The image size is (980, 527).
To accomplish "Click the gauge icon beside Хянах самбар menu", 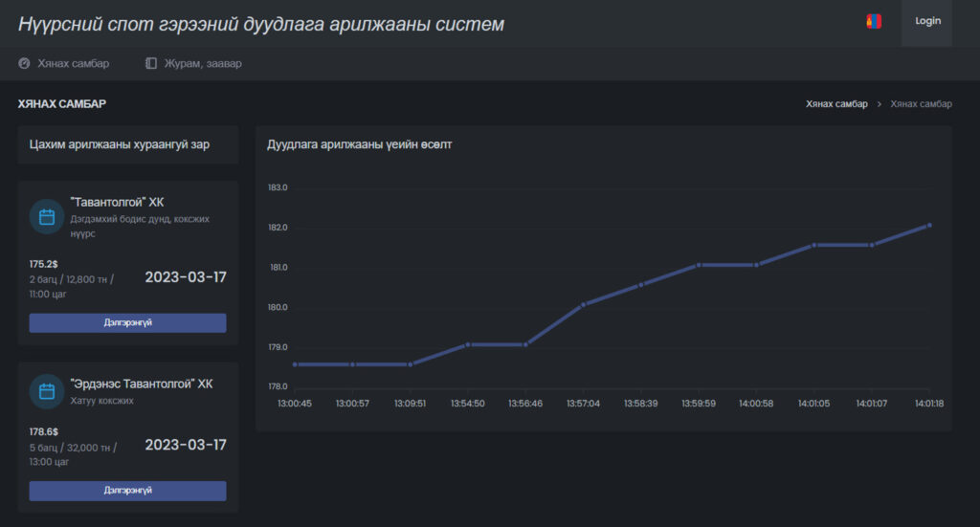I will click(x=24, y=64).
